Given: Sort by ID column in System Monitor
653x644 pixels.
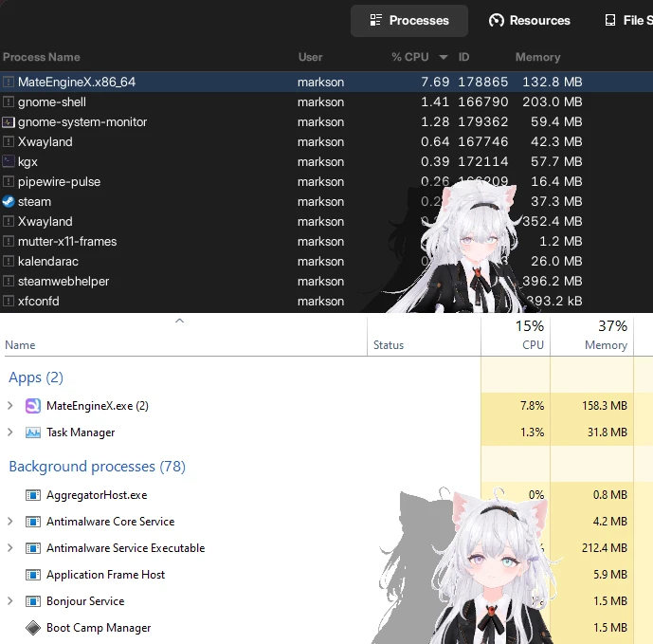Looking at the screenshot, I should click(x=463, y=57).
